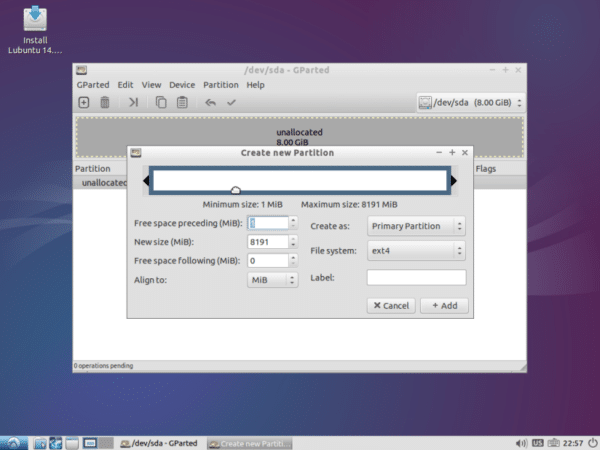This screenshot has width=600, height=450.
Task: Click the 22:57 clock
Action: [x=573, y=443]
